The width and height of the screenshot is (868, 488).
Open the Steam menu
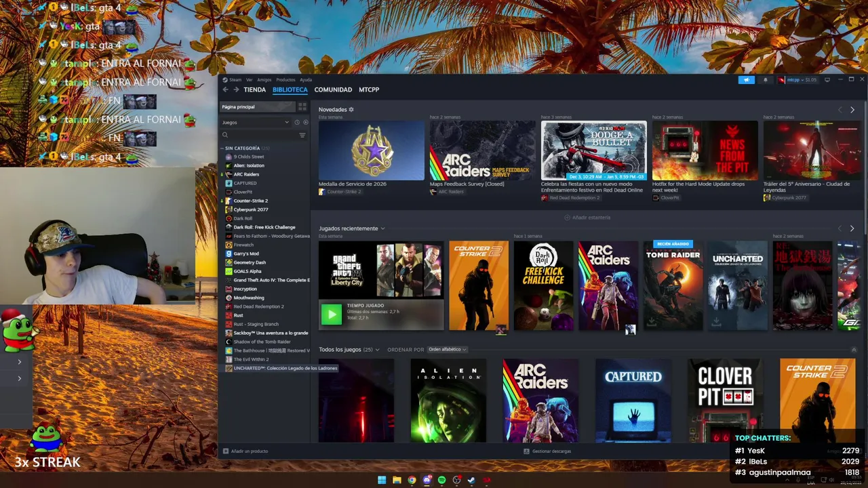235,79
